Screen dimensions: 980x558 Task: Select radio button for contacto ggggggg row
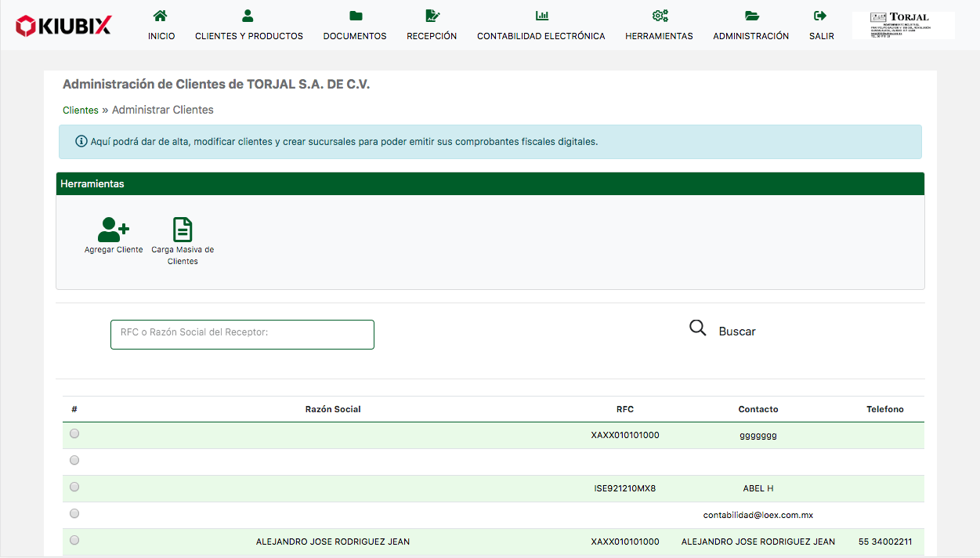74,433
